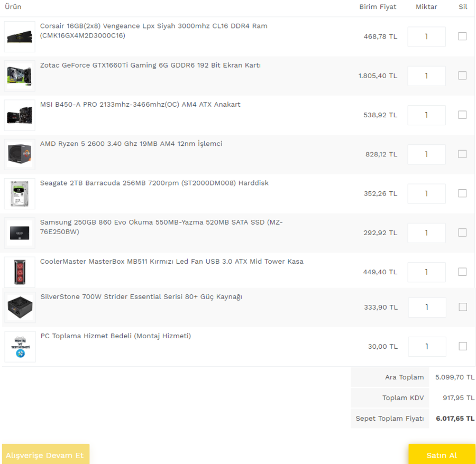The height and width of the screenshot is (464, 476).
Task: Click the quantity field for PC Toplama Hizmet
Action: pos(427,347)
